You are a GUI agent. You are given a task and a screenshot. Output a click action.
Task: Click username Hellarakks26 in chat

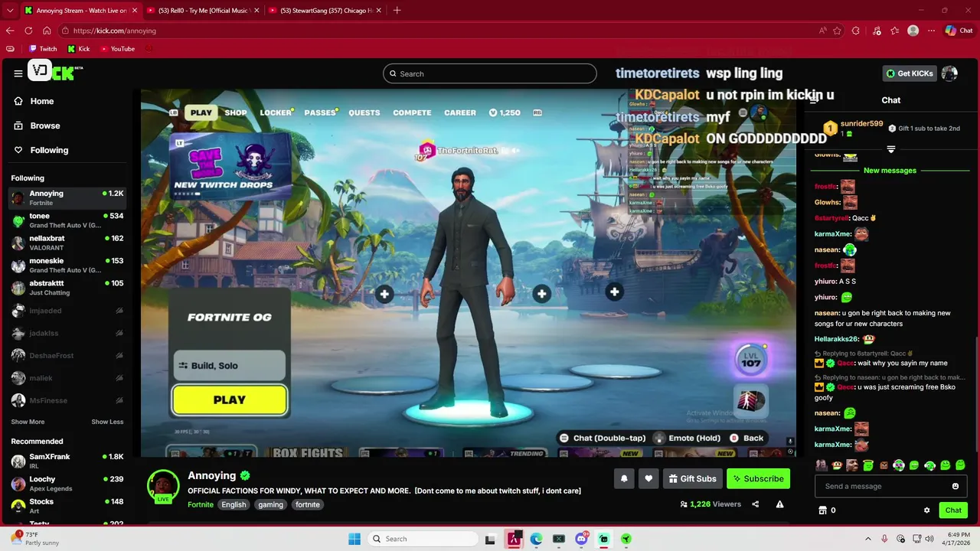point(836,339)
